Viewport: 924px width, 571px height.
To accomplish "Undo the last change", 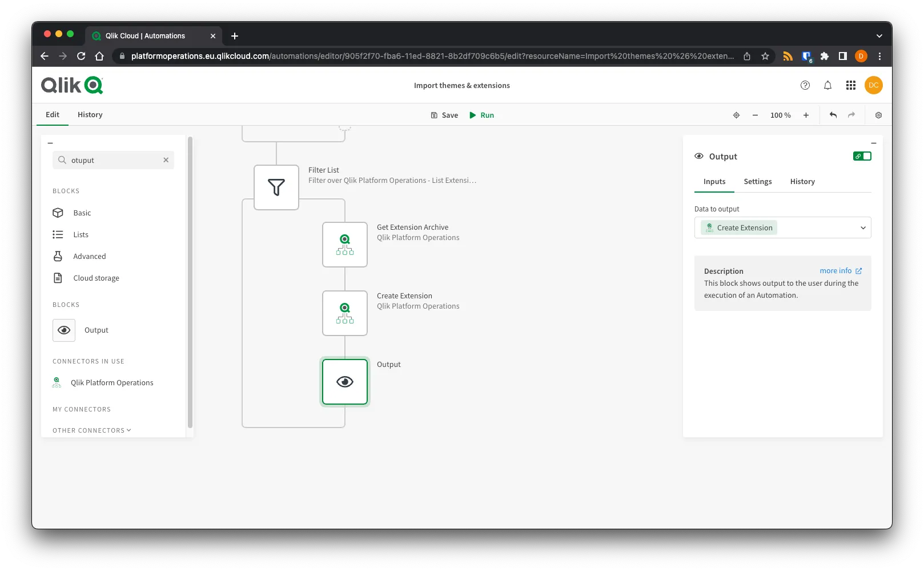I will click(x=833, y=115).
